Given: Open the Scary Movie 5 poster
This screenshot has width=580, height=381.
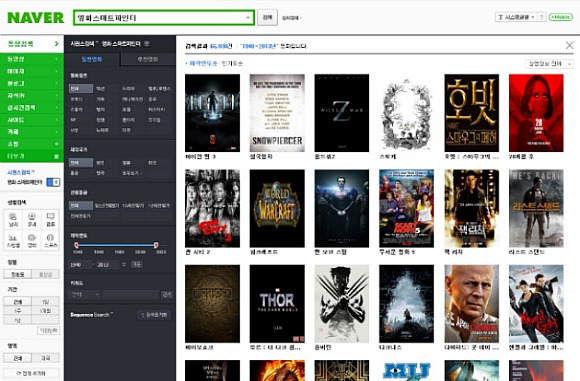Looking at the screenshot, I should click(x=406, y=208).
